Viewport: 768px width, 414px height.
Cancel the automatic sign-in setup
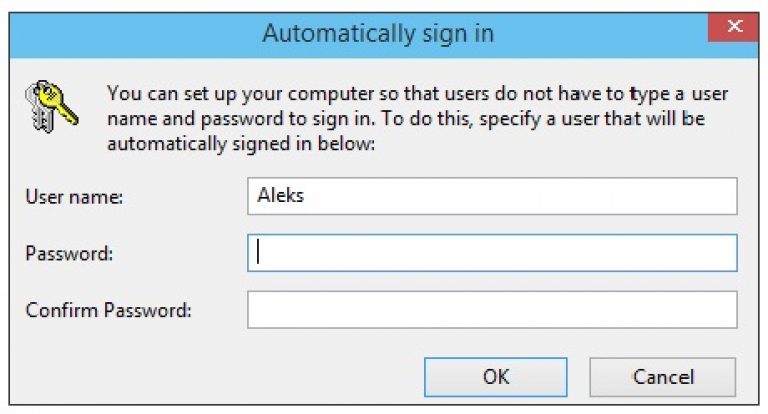click(662, 377)
